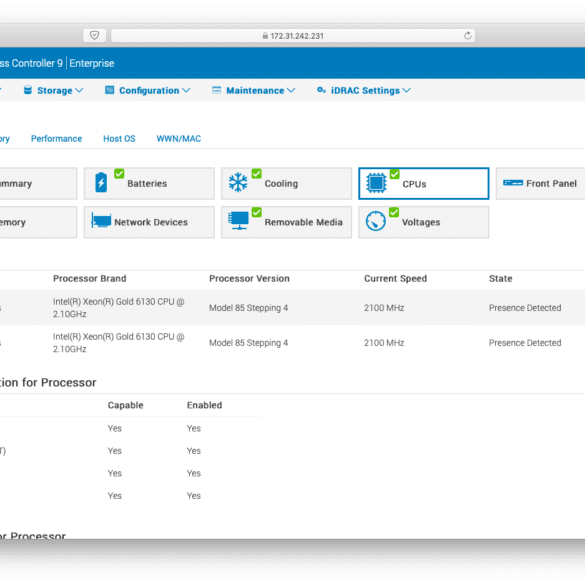585x585 pixels.
Task: Click first row Model 85 Stepping 4
Action: [248, 308]
